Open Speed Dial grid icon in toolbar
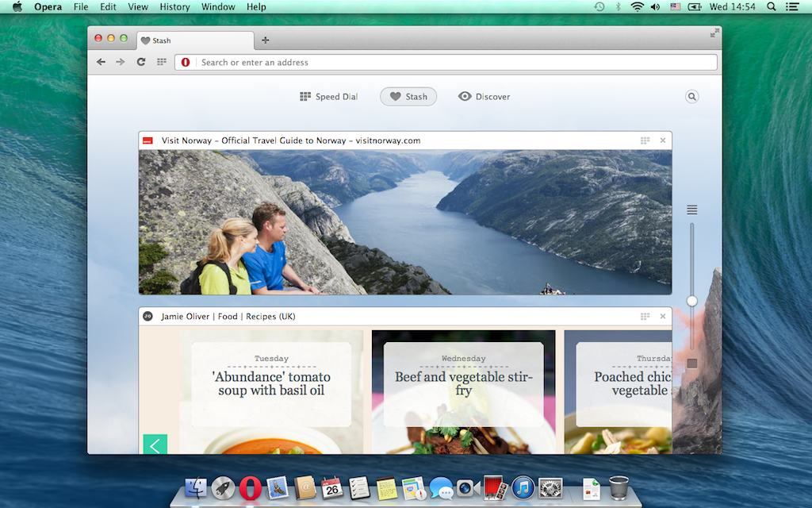The image size is (812, 508). [162, 62]
